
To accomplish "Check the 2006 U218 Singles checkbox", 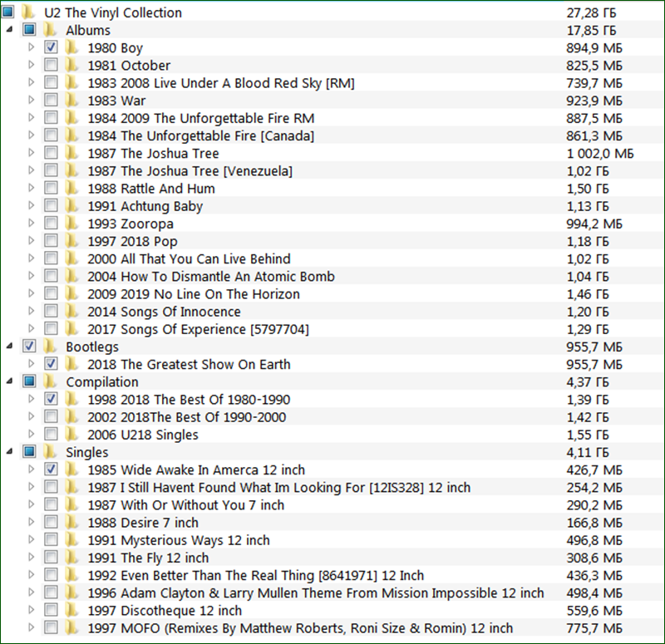I will [51, 434].
